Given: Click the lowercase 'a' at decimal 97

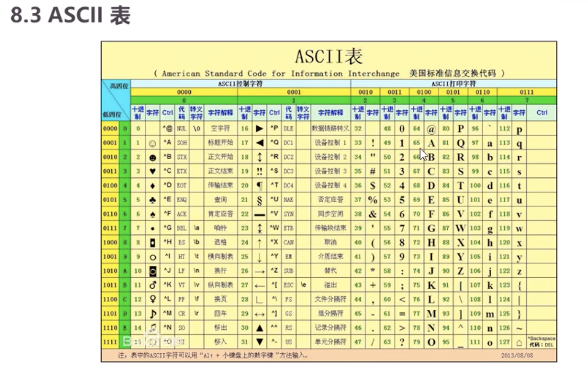Looking at the screenshot, I should coord(490,143).
